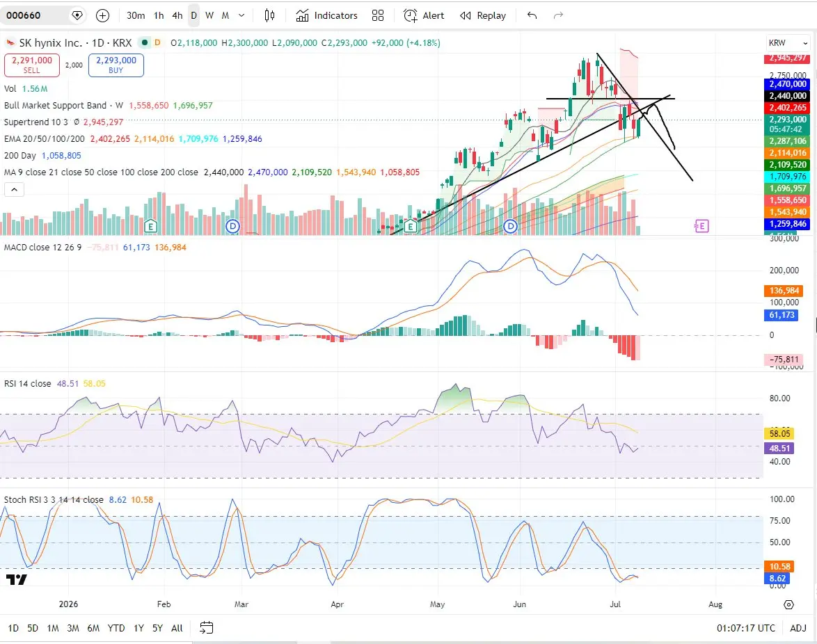817x644 pixels.
Task: Open indicator templates grid icon
Action: pos(378,15)
